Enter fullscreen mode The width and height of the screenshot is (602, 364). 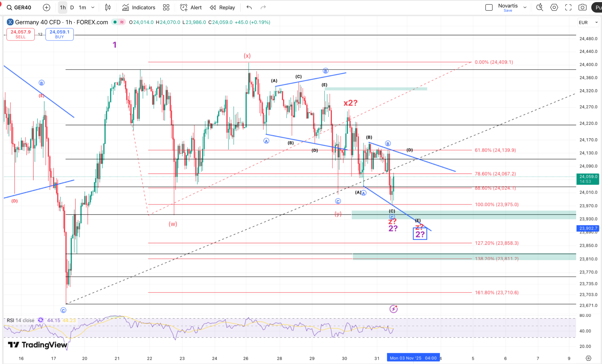click(x=568, y=8)
